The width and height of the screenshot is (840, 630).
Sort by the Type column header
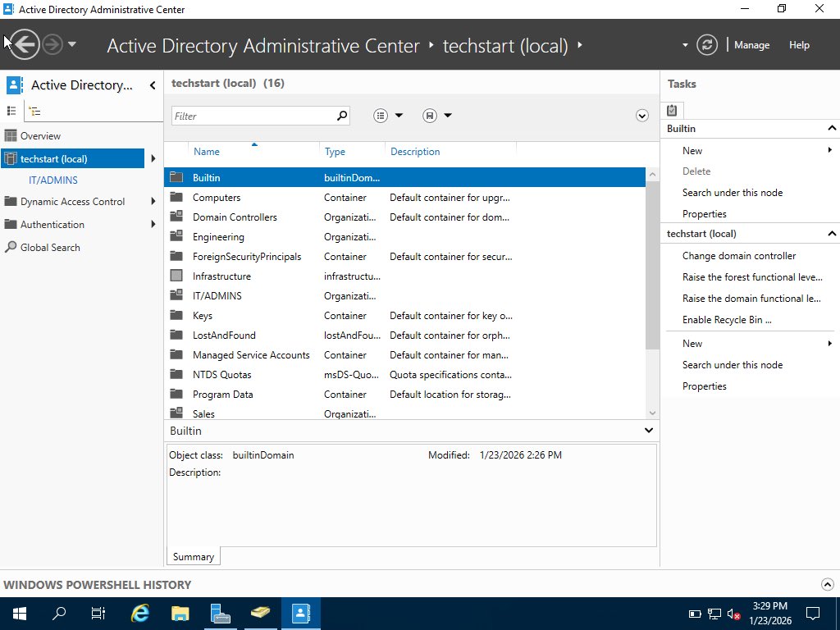coord(335,152)
